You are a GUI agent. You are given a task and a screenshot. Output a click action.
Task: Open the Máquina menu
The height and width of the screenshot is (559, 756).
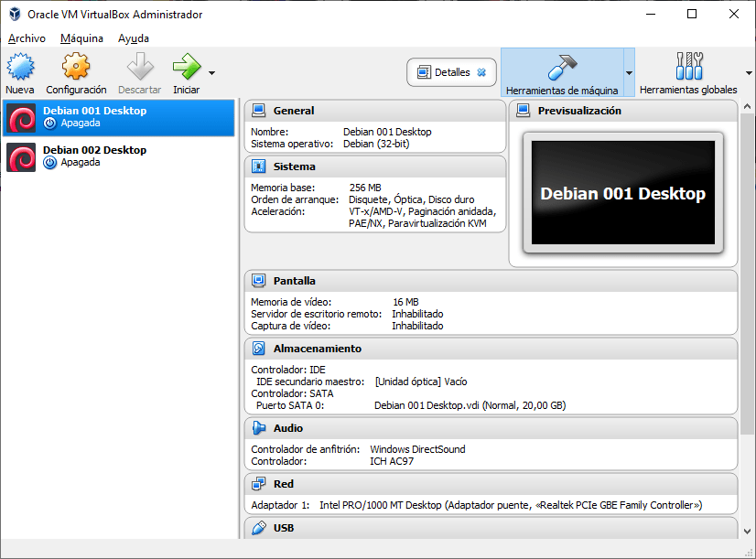click(x=81, y=38)
